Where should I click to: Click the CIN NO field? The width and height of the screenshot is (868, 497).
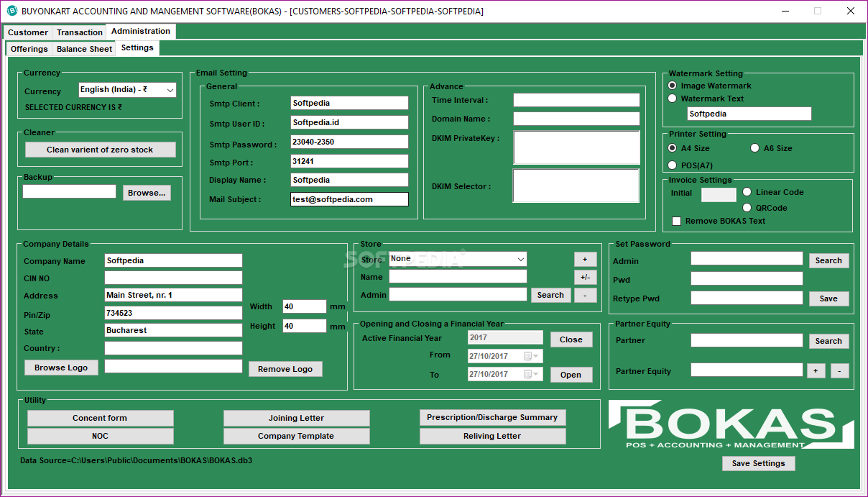click(x=173, y=278)
